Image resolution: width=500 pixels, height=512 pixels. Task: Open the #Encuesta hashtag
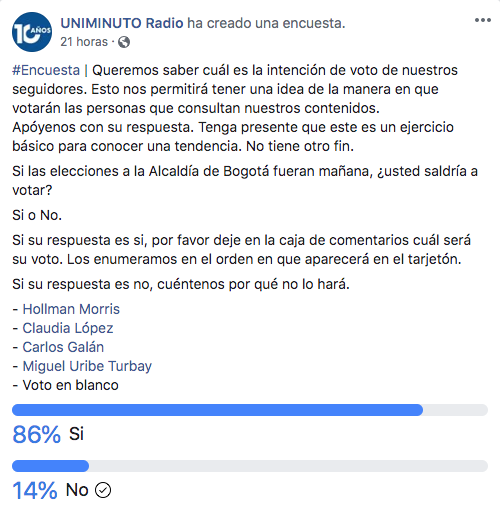(46, 70)
